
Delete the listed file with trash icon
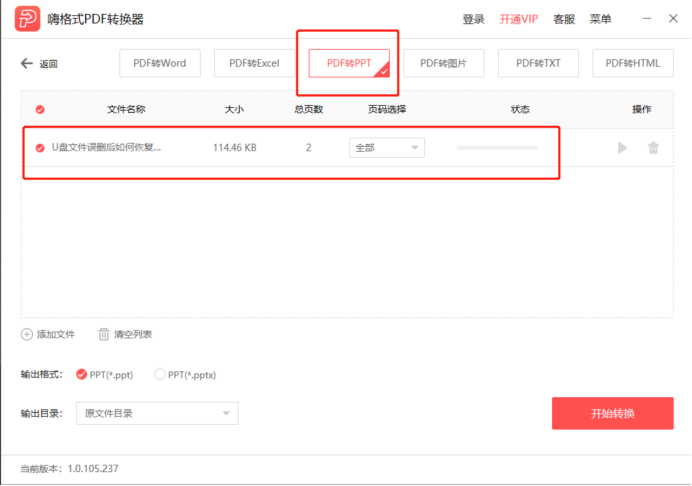[653, 148]
